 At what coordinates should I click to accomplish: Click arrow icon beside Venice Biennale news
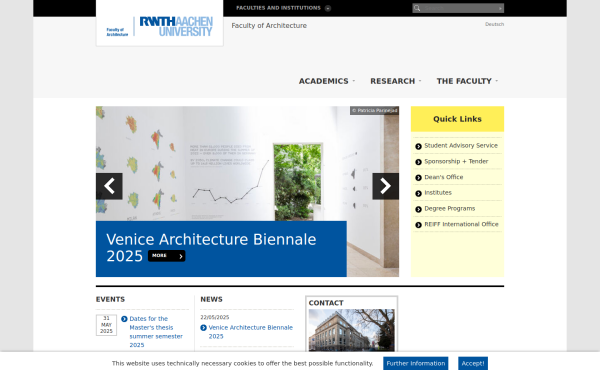[x=204, y=328]
